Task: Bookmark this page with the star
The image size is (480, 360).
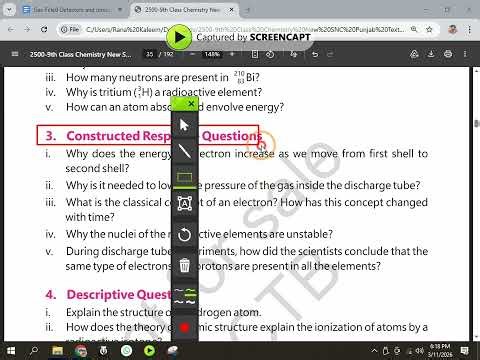Action: coord(429,29)
